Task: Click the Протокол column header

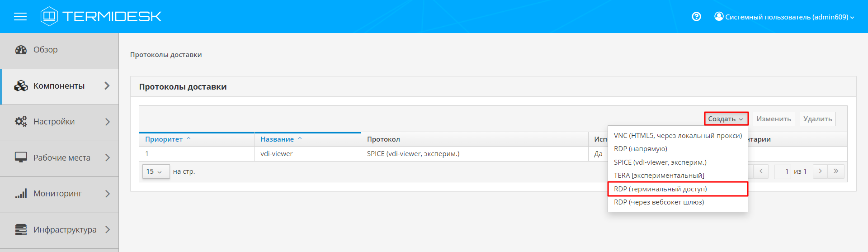Action: coord(474,139)
